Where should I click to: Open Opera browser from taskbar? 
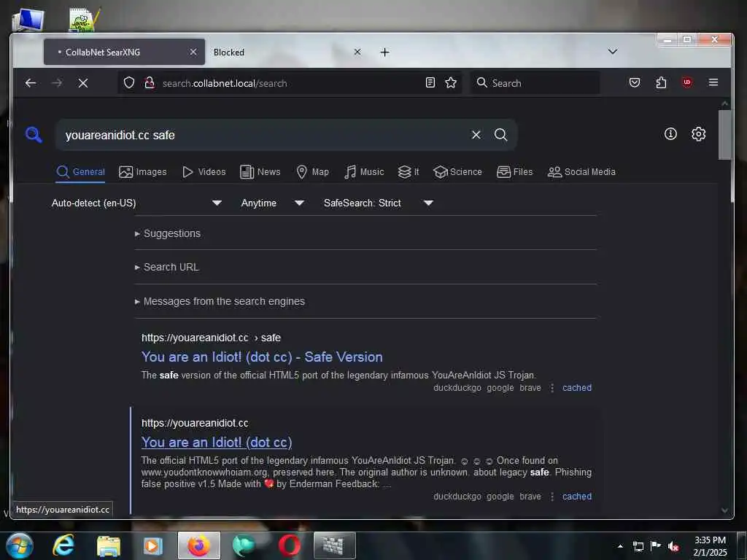coord(289,545)
